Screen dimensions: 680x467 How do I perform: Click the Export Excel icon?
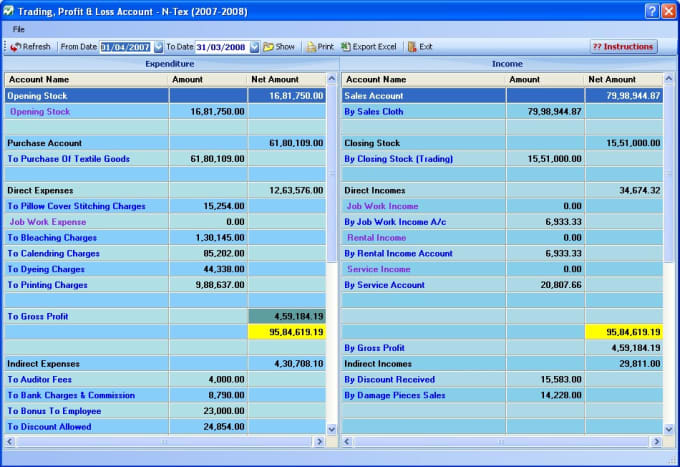click(346, 47)
